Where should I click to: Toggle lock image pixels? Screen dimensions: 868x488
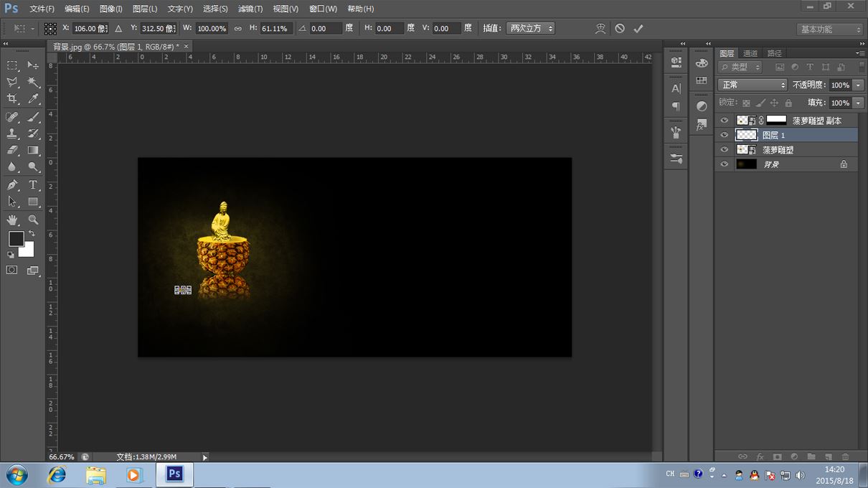(761, 103)
